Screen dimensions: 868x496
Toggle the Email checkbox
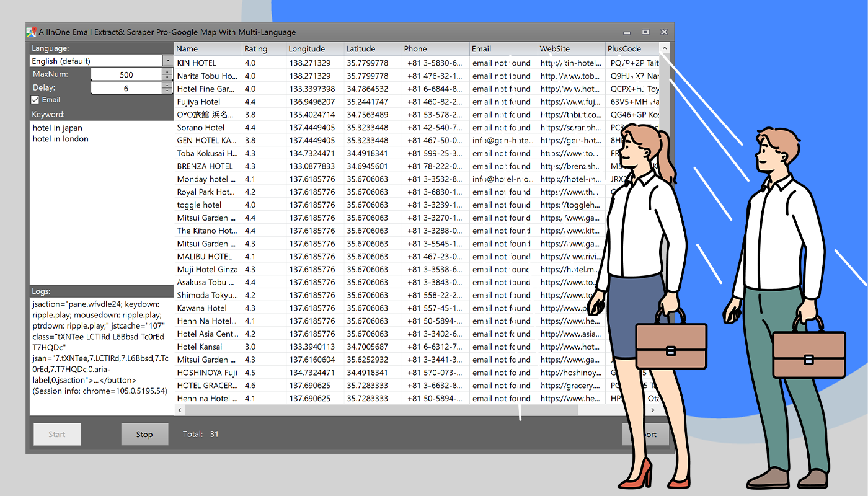pyautogui.click(x=35, y=100)
